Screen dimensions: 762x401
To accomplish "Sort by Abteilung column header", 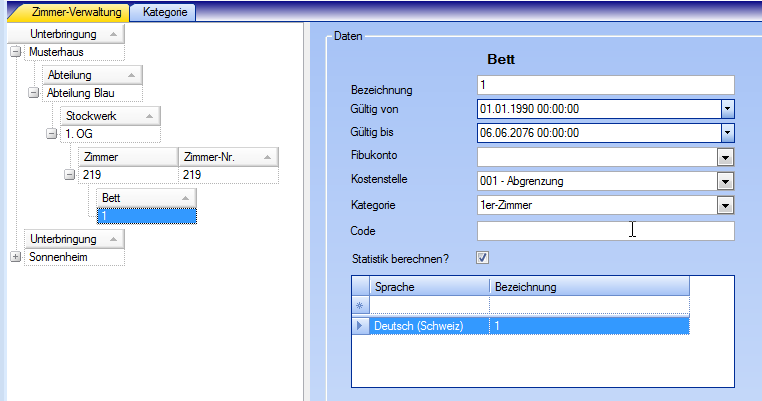I will click(x=92, y=75).
